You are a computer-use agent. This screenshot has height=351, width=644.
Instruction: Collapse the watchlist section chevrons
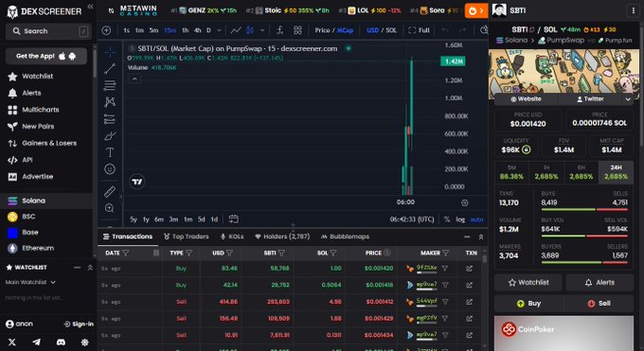pos(90,267)
